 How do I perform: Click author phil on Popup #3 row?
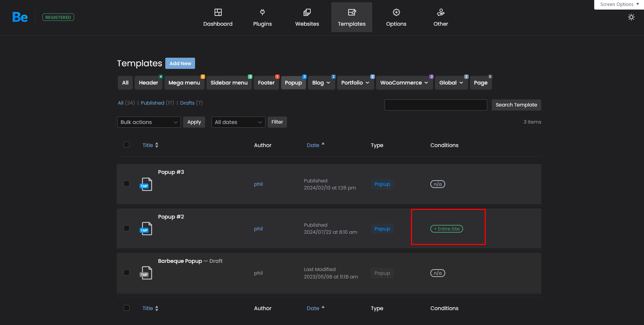(258, 184)
